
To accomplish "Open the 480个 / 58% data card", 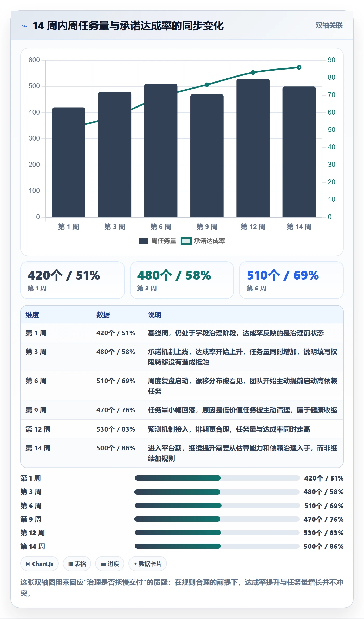I will click(182, 280).
